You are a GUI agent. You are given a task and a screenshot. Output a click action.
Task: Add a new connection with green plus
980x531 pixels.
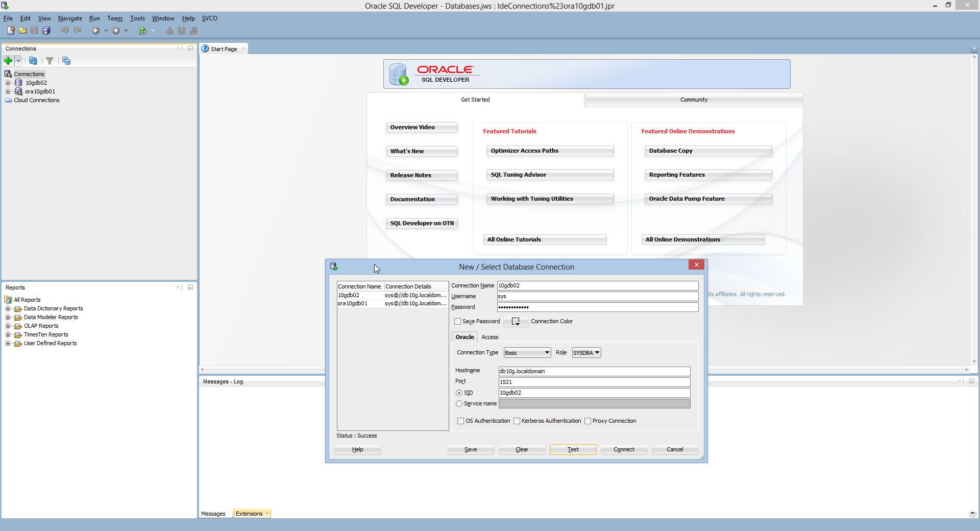click(x=8, y=61)
